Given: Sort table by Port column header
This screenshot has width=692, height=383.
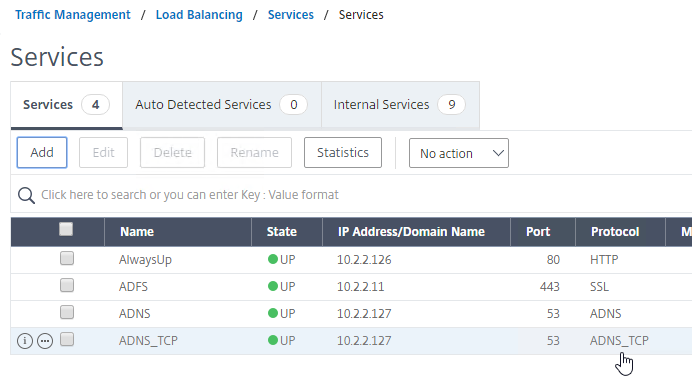Looking at the screenshot, I should [538, 232].
